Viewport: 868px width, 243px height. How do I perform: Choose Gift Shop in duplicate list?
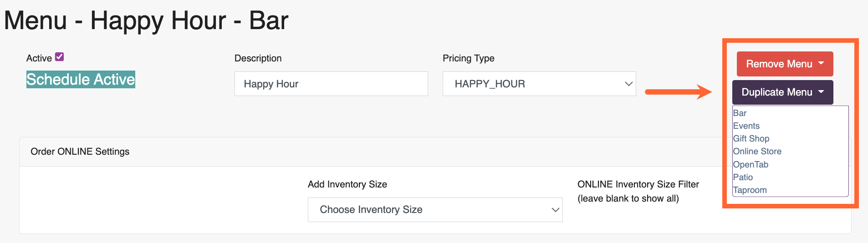[x=751, y=138]
